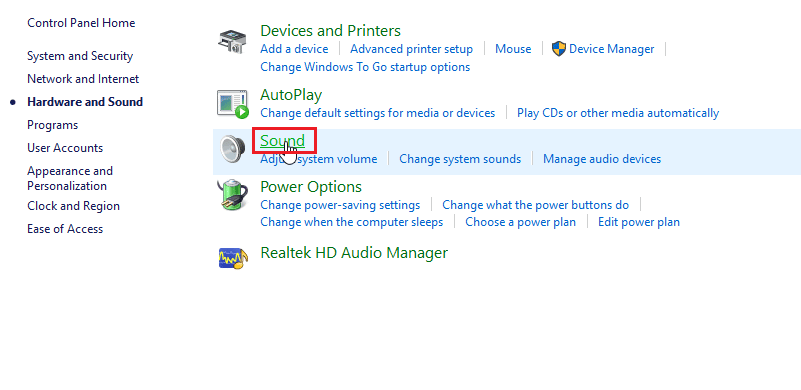This screenshot has height=390, width=801.
Task: Open Advanced printer setup
Action: coord(411,49)
